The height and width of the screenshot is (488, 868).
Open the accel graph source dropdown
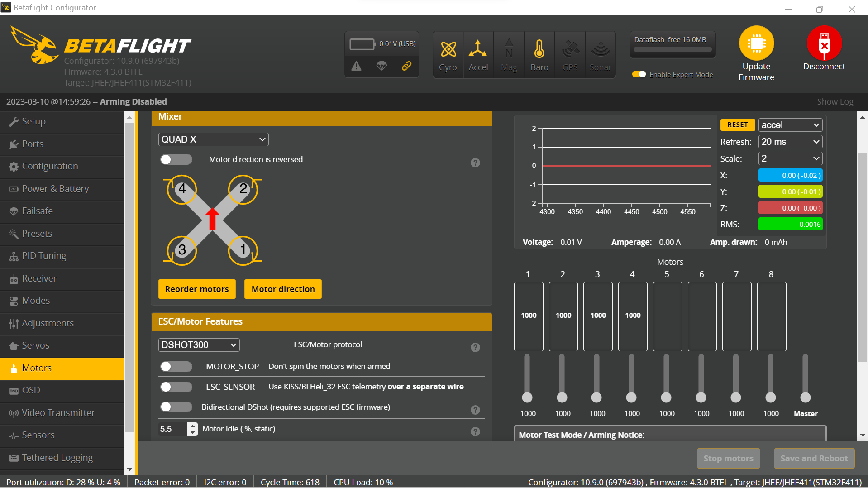[790, 125]
